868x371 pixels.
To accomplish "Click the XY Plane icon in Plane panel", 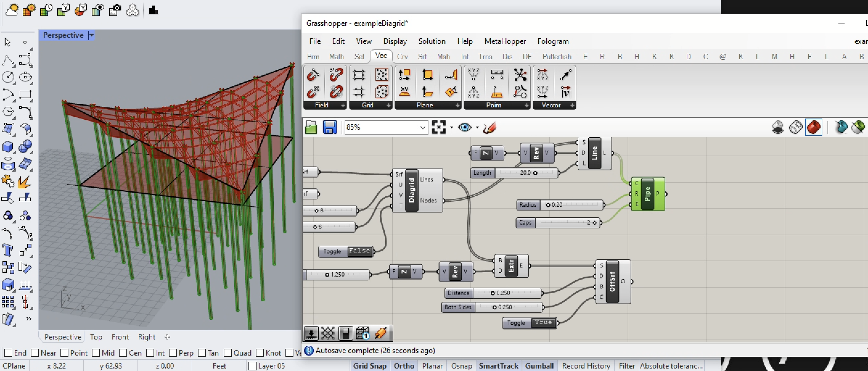I will pos(404,92).
